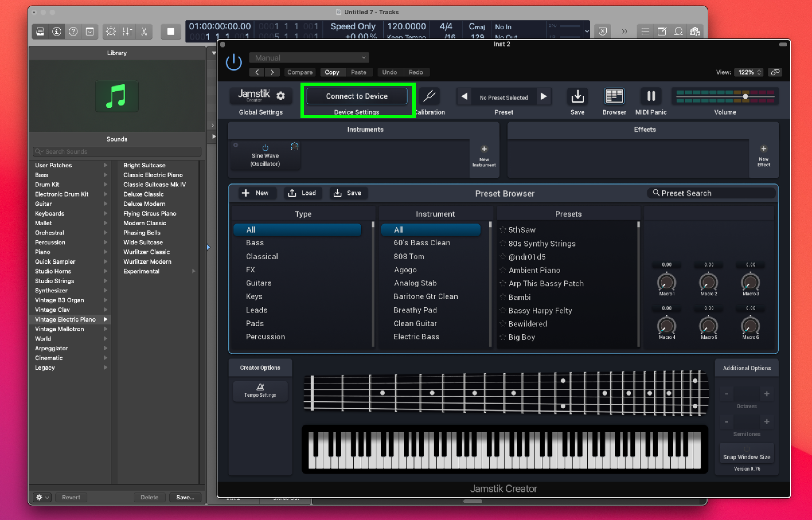Favorite the Bambi preset star
The height and width of the screenshot is (520, 812).
[x=503, y=297]
